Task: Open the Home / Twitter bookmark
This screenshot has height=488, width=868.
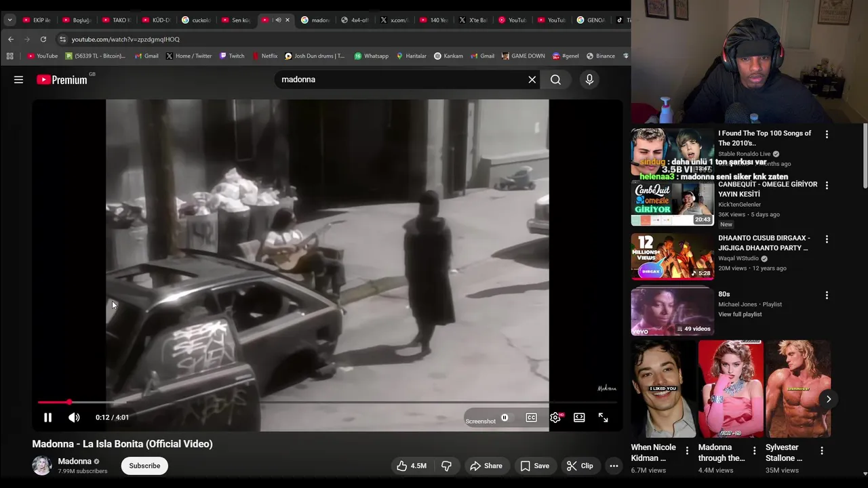Action: click(x=189, y=56)
